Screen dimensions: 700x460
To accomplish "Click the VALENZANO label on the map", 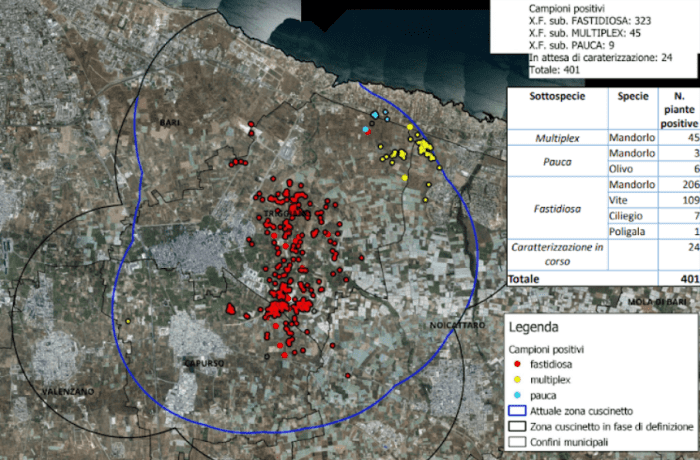I will tap(68, 392).
